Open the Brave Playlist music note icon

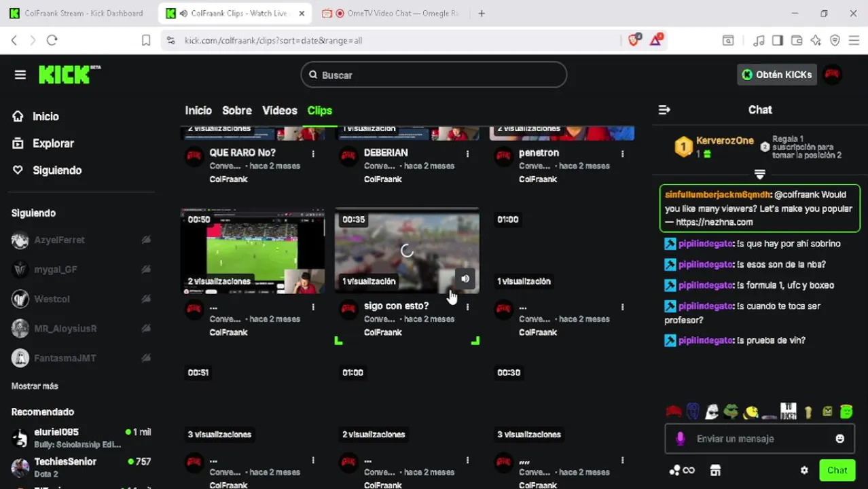pos(759,41)
